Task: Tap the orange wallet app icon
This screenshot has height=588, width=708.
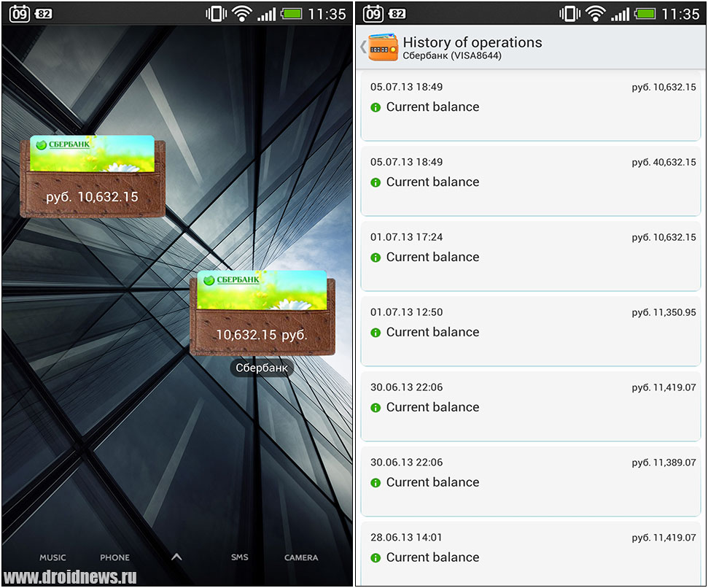Action: (383, 47)
